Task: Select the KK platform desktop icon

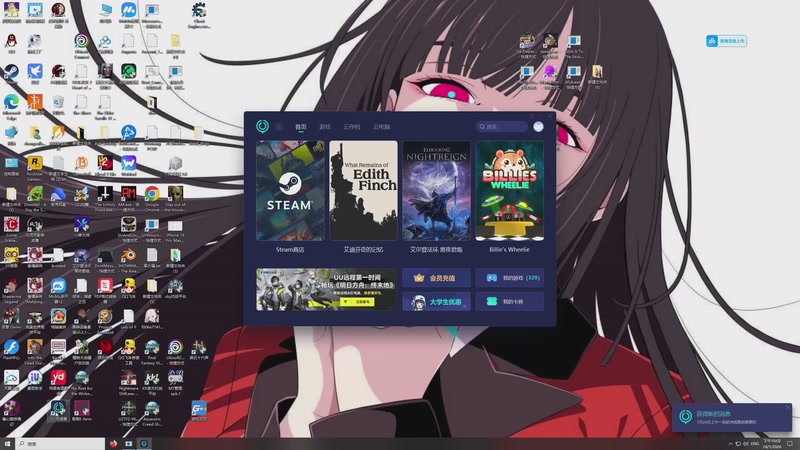Action: click(x=152, y=382)
